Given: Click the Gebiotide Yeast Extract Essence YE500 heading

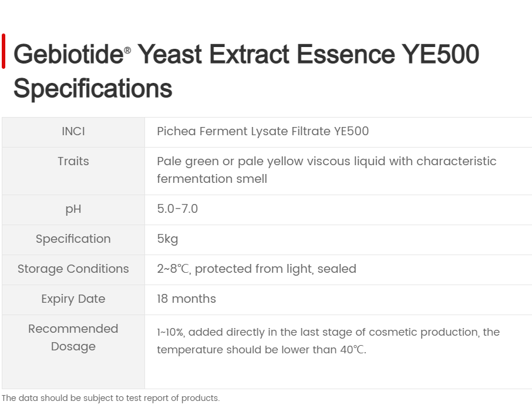Looking at the screenshot, I should click(246, 71).
